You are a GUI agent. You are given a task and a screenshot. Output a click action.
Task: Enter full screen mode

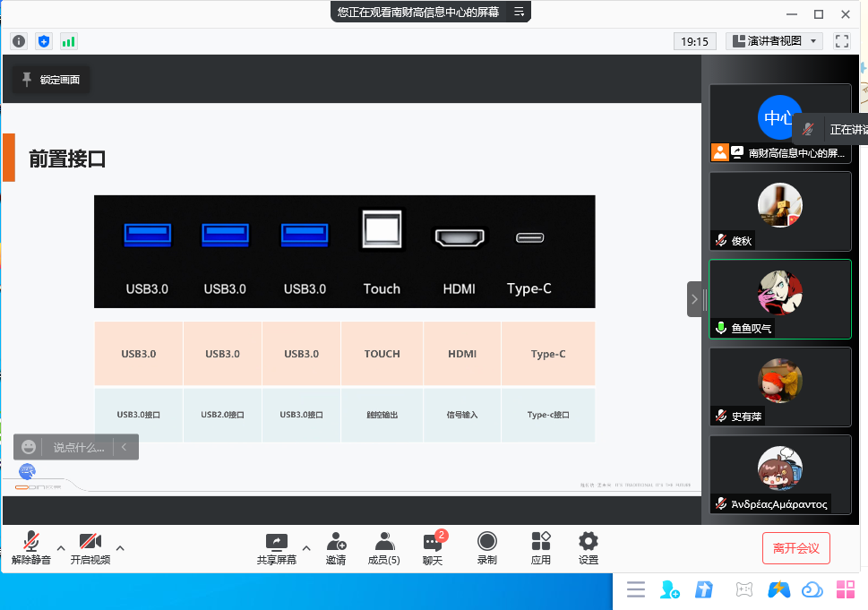click(841, 41)
